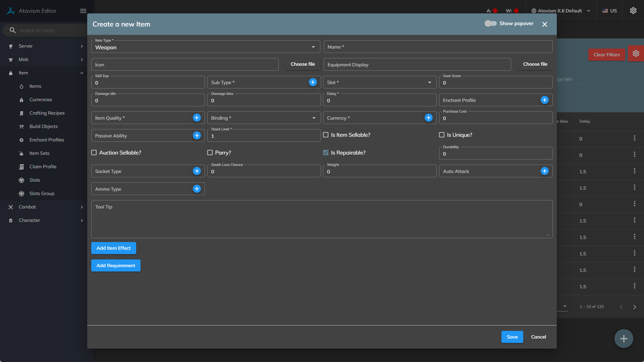Click the plus icon in Passive Ability field

(x=197, y=135)
